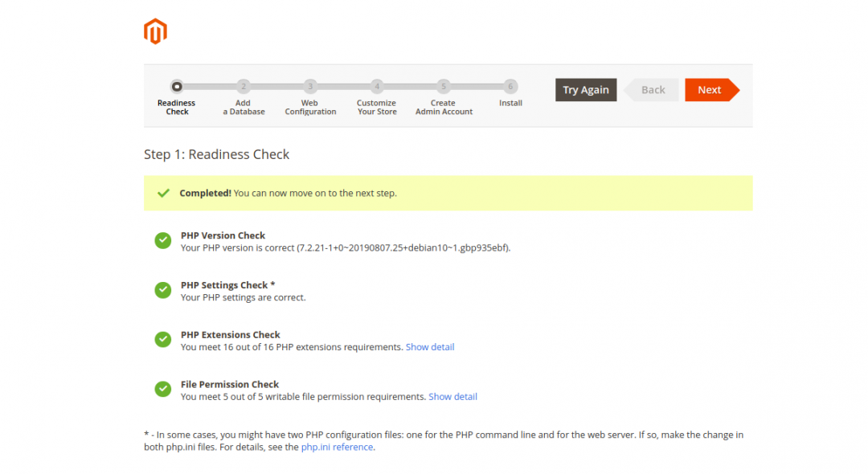Click the PHP Version Check heading
Image resolution: width=868 pixels, height=474 pixels.
pyautogui.click(x=223, y=235)
